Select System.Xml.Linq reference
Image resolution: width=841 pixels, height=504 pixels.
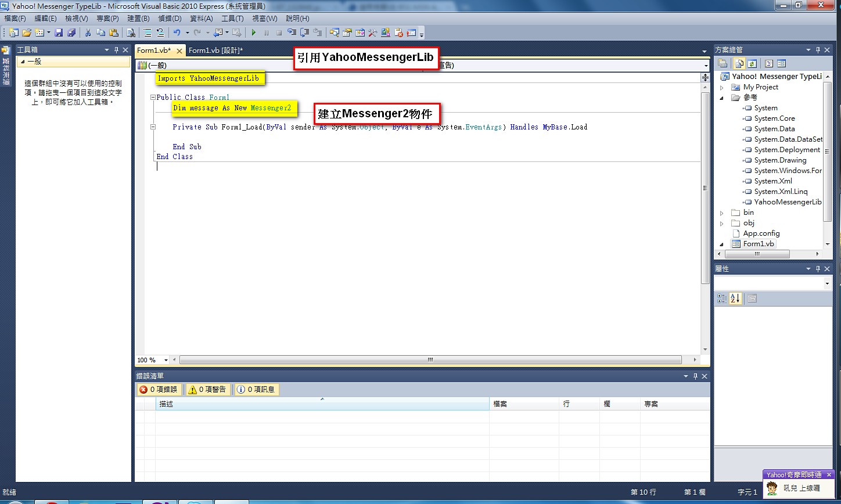pyautogui.click(x=781, y=192)
